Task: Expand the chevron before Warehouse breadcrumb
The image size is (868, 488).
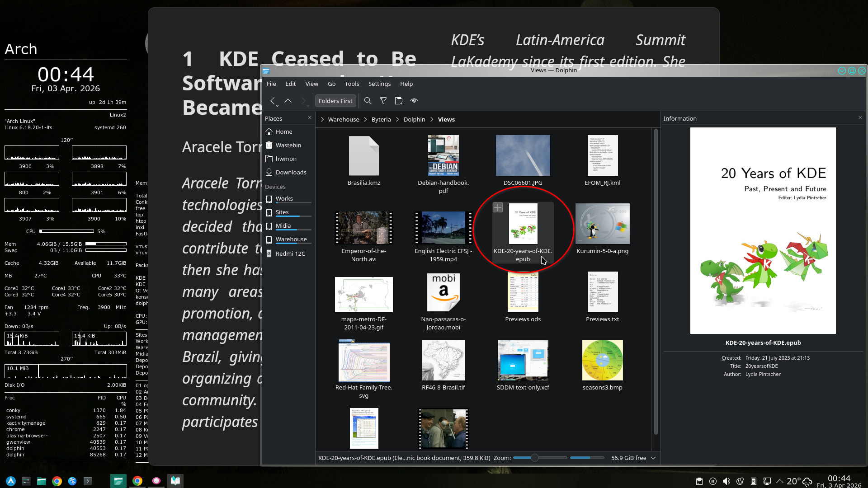Action: click(322, 119)
